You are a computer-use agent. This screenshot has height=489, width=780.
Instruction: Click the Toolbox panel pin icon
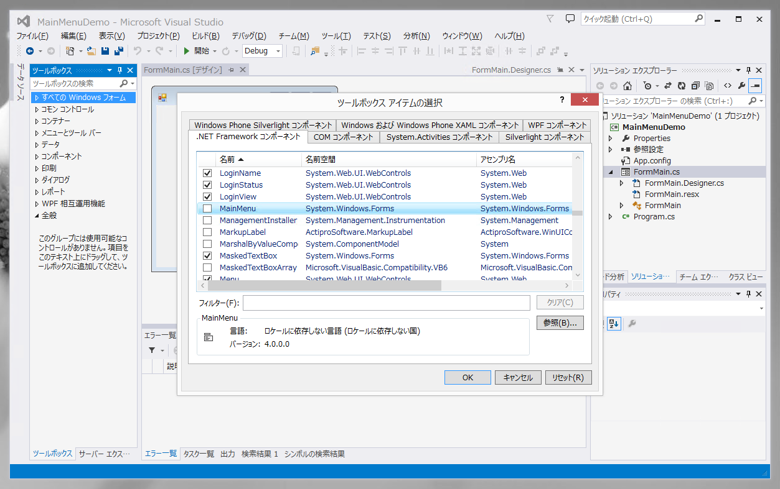point(120,70)
